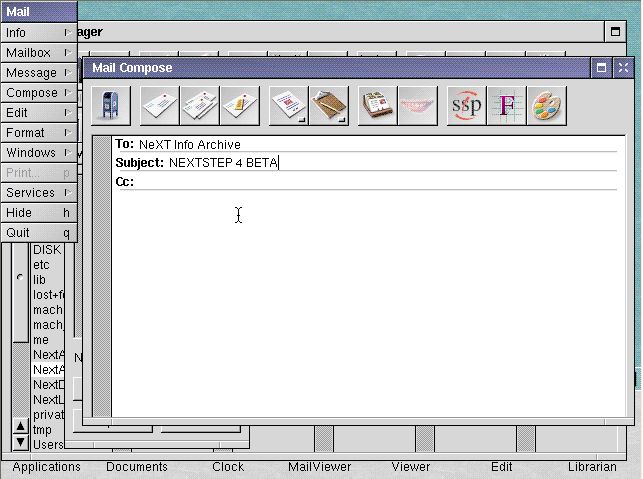
Task: Miniaturize the File Manager window behind
Action: 615,32
